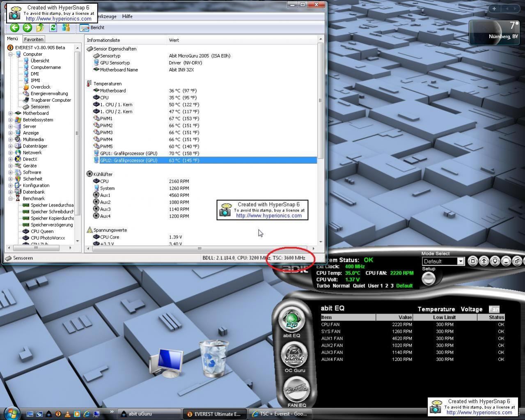Click the plus button on sidebar gadget bar
Viewport: 525px width, 420px height.
pos(494,8)
